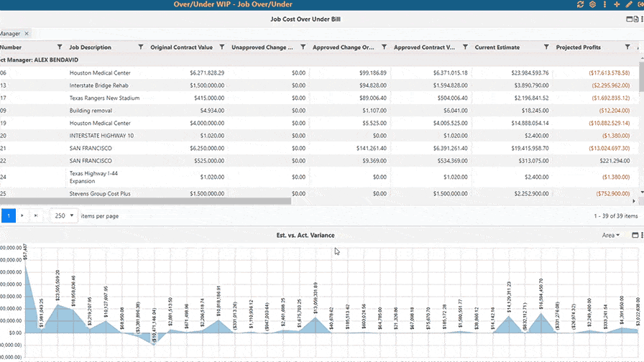Viewport: 644px width, 362px height.
Task: Select 'Building removal' cell
Action: [91, 111]
